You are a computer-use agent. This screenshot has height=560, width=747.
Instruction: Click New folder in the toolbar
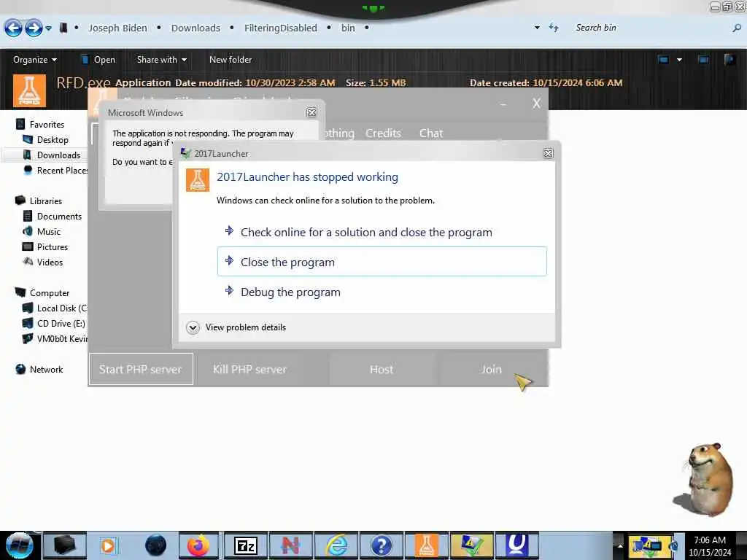click(231, 60)
